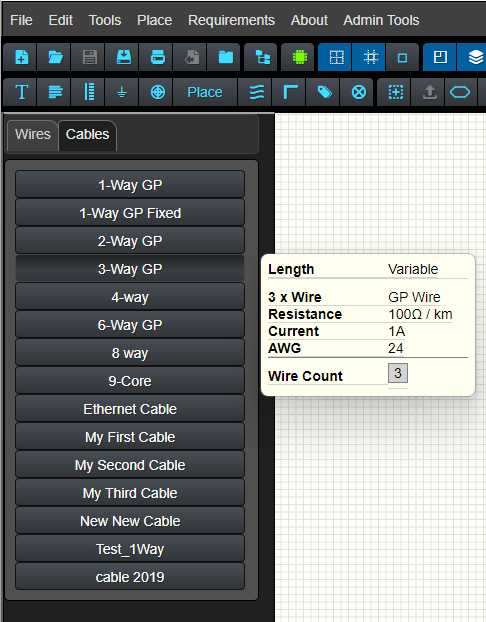This screenshot has width=486, height=622.
Task: Click the upload arrow icon
Action: click(x=430, y=92)
